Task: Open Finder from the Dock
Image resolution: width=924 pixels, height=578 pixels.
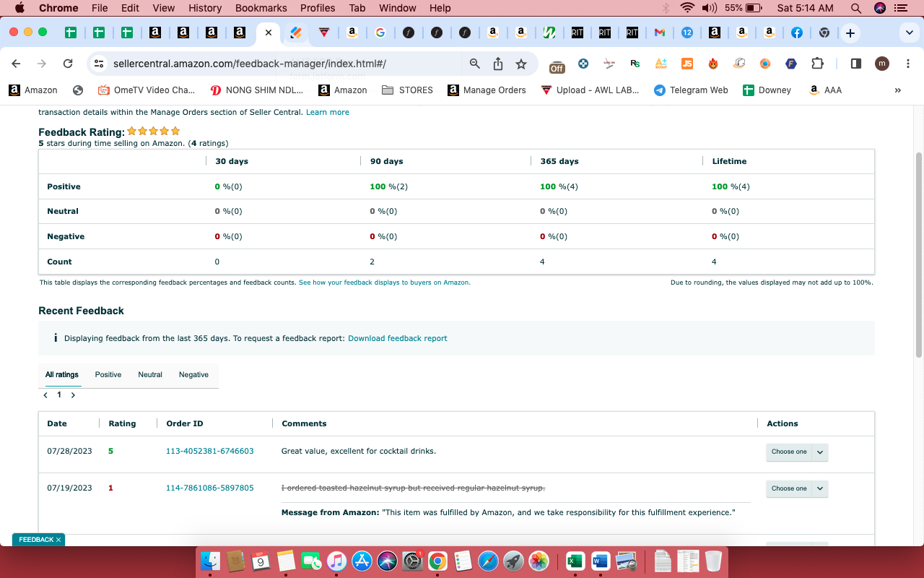Action: tap(210, 561)
